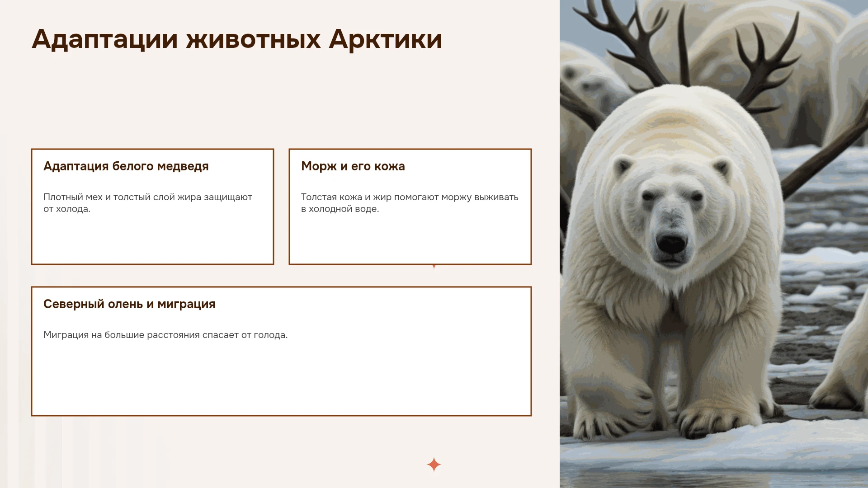Select the title Адаптации животных Арктики
The width and height of the screenshot is (868, 488).
click(237, 39)
